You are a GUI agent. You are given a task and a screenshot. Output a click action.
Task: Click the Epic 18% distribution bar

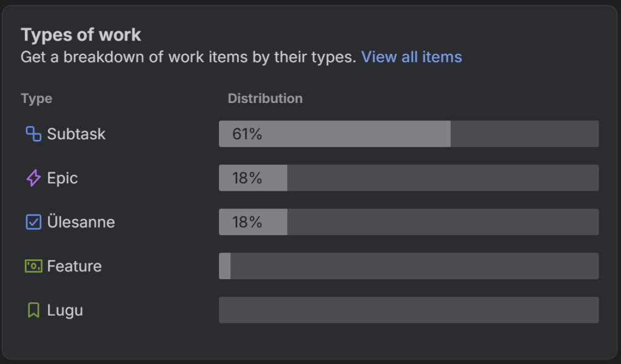tap(408, 178)
